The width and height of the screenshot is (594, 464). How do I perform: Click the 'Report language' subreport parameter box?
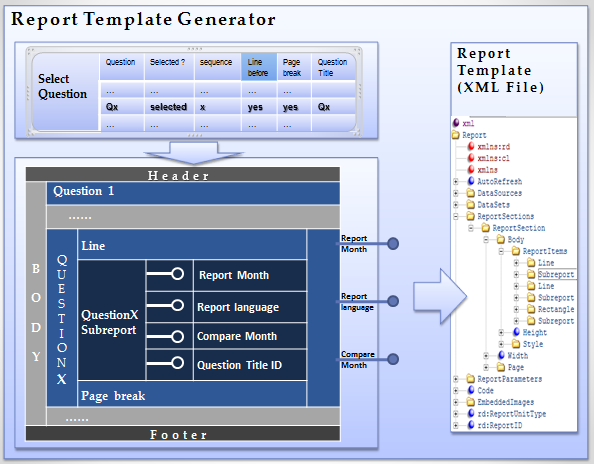pos(250,307)
